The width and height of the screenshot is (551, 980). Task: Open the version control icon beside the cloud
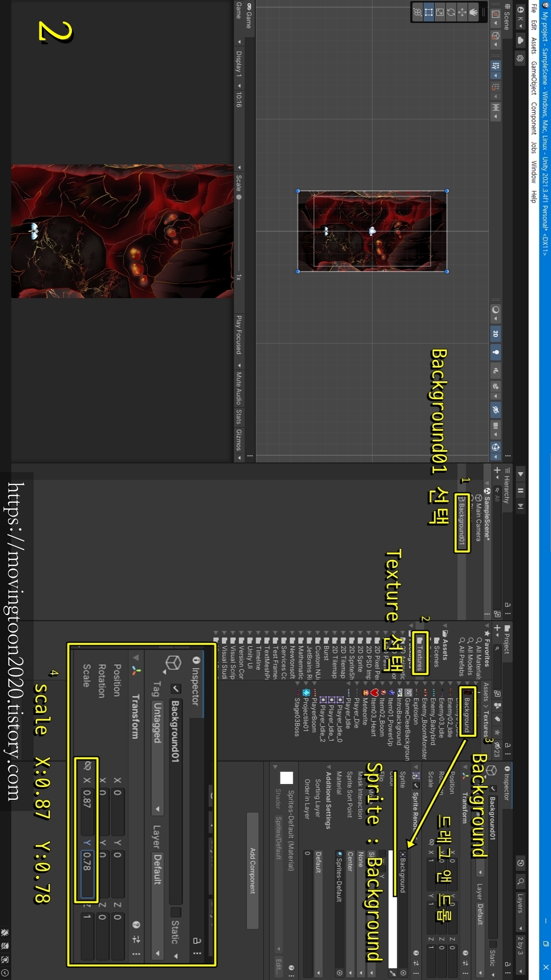pos(520,58)
